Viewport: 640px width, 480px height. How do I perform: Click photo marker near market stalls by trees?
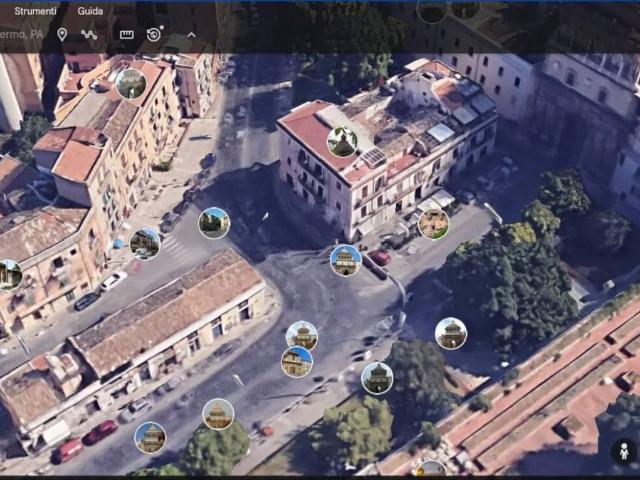point(433,224)
